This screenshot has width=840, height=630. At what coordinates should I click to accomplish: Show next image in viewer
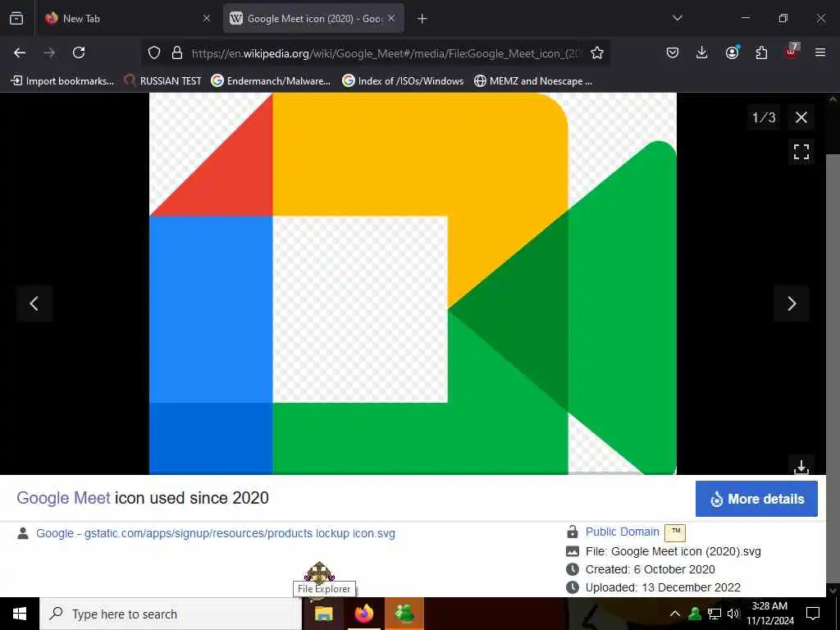click(x=792, y=304)
